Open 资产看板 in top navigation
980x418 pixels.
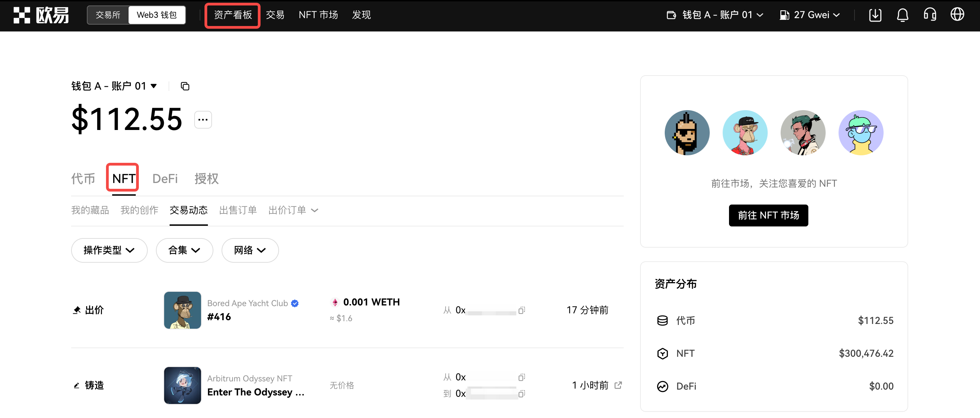click(233, 15)
